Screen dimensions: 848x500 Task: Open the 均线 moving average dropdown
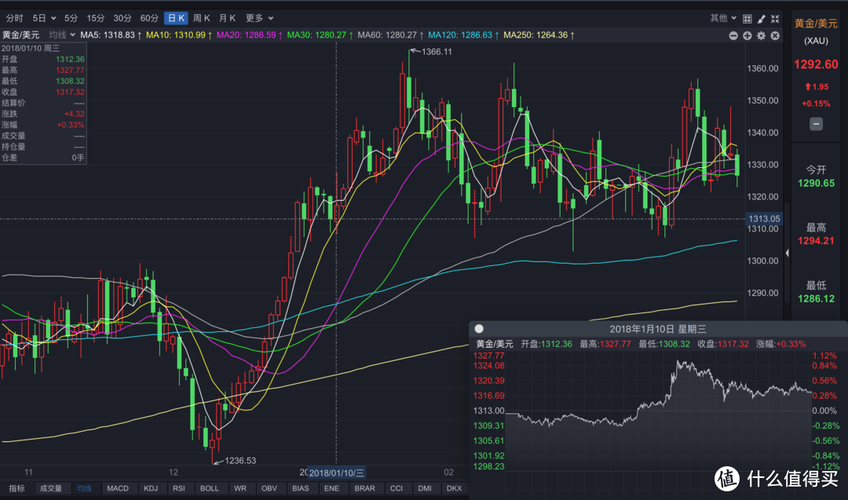[x=60, y=35]
